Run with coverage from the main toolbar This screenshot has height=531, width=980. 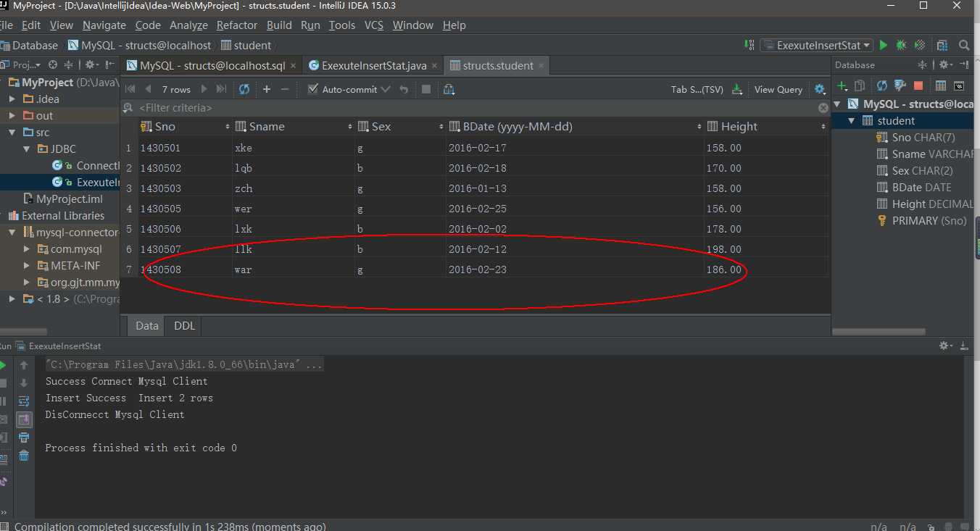920,45
